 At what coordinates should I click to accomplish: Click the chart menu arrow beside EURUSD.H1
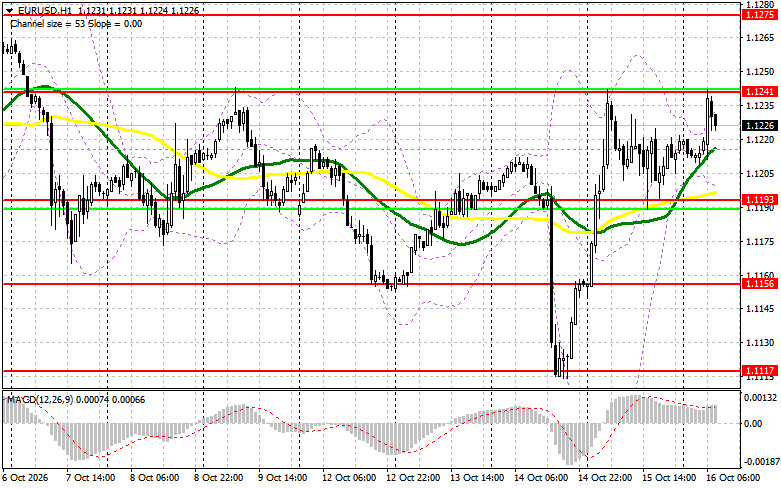9,10
